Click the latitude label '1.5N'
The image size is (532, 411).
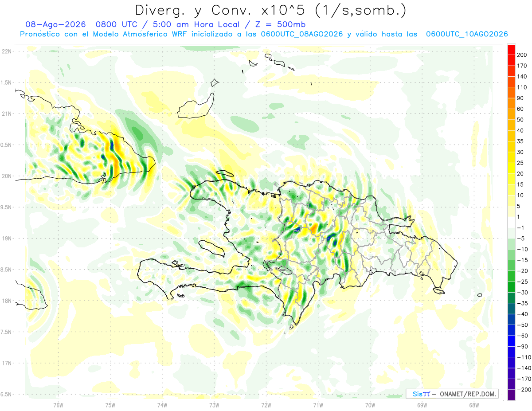[6, 82]
